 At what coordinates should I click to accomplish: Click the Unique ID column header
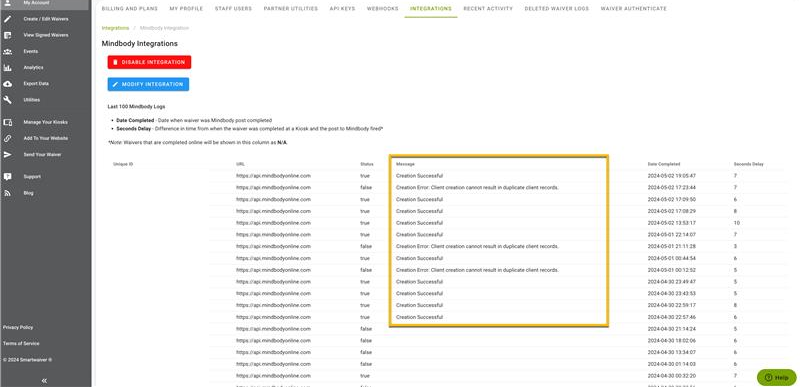point(123,164)
